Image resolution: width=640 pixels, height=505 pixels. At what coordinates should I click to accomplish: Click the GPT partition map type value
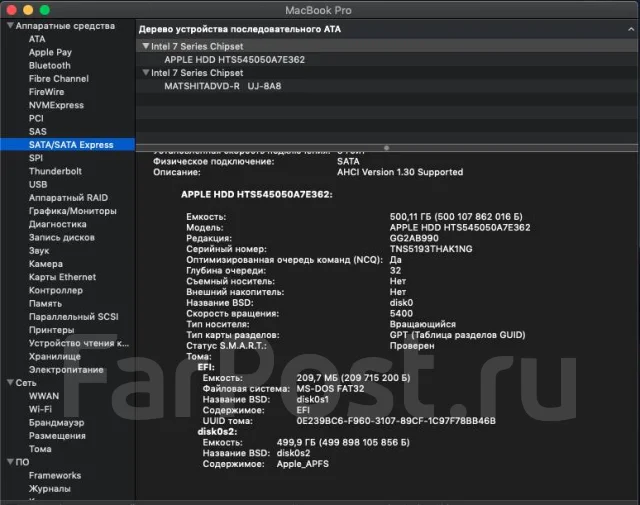coord(458,335)
